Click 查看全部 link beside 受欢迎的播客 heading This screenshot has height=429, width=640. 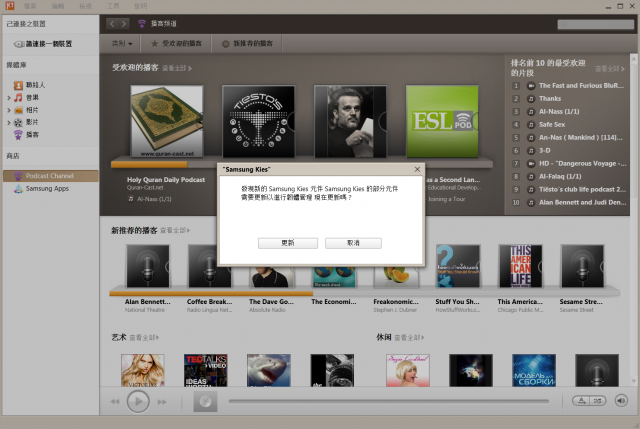177,68
